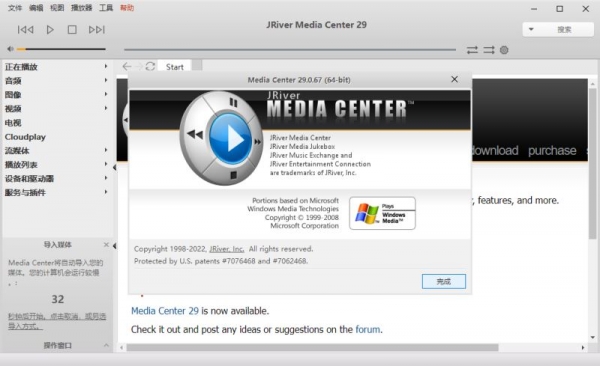
Task: Adjust the volume slider
Action: tap(61, 49)
